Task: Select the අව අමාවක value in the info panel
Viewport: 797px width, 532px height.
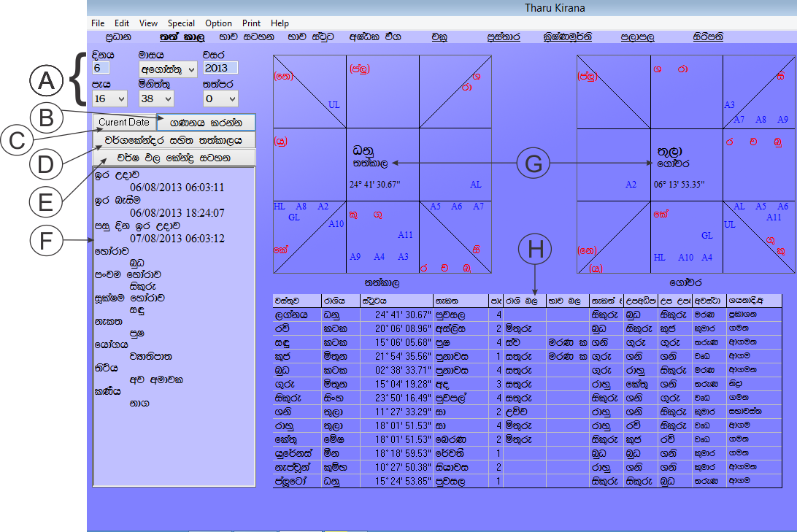Action: [156, 379]
